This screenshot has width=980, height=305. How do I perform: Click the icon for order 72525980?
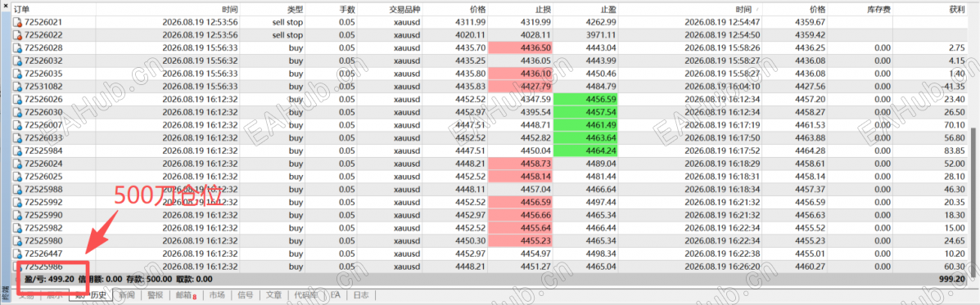click(17, 240)
